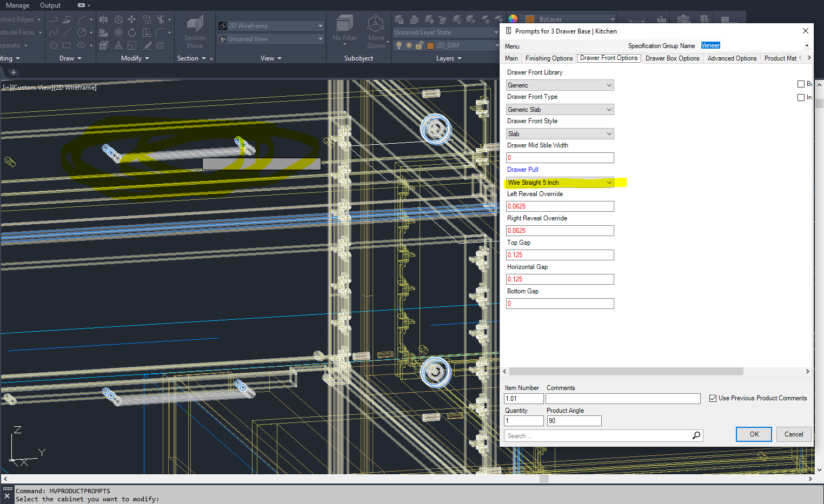Image resolution: width=824 pixels, height=504 pixels.
Task: Click the Cancel button
Action: 793,434
